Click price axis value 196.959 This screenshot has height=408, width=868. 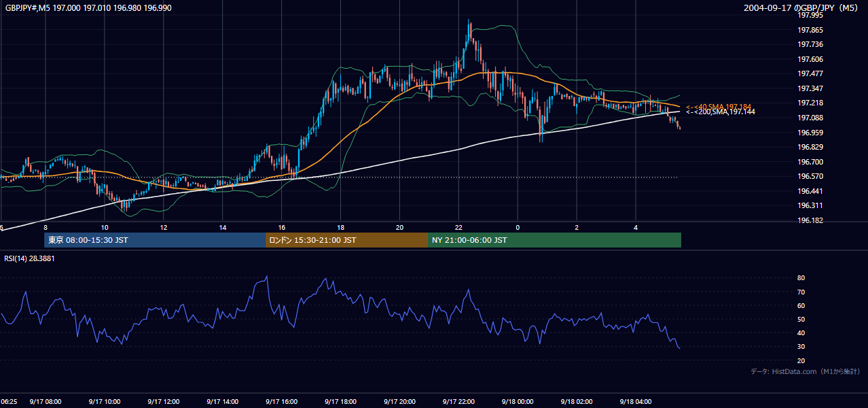pyautogui.click(x=811, y=133)
